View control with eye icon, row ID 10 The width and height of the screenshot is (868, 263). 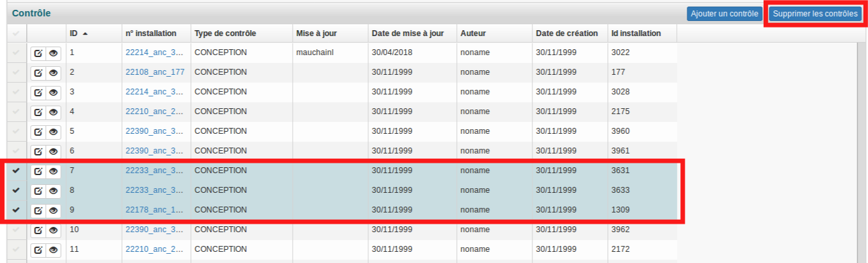pyautogui.click(x=54, y=230)
